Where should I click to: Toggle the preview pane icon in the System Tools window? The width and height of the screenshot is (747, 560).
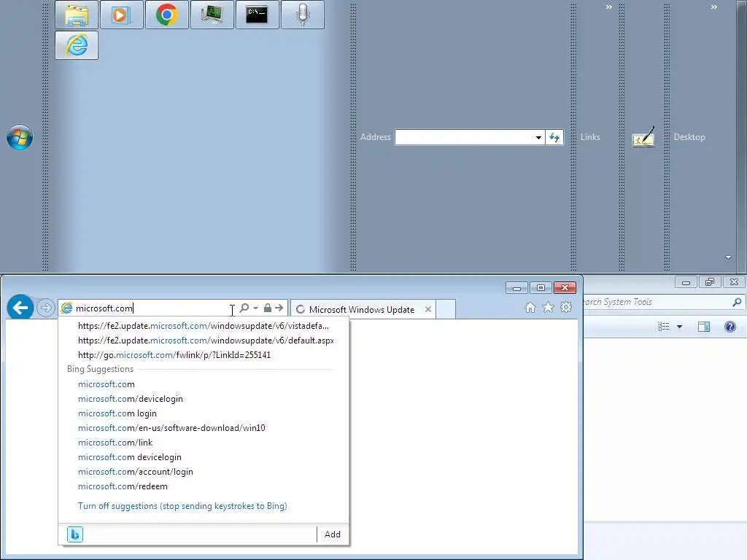pos(704,327)
